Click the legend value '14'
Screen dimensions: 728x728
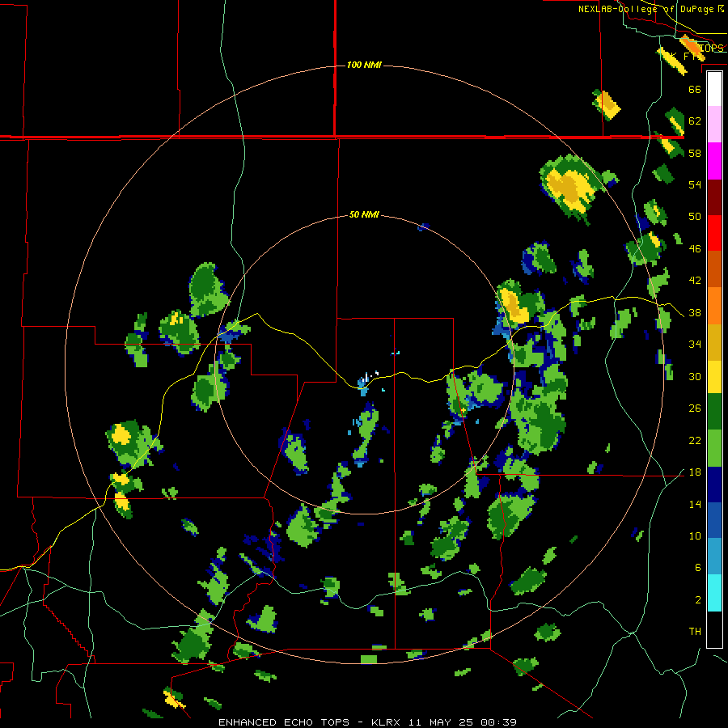click(x=695, y=504)
